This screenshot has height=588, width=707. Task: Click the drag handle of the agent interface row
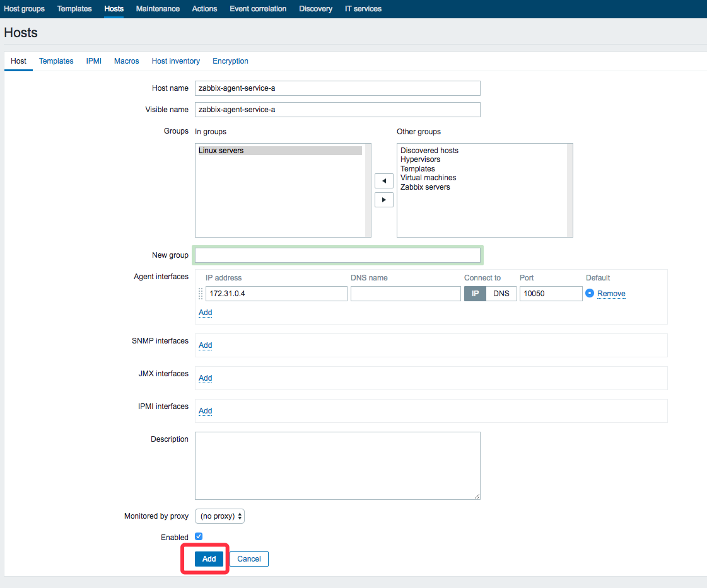(201, 294)
